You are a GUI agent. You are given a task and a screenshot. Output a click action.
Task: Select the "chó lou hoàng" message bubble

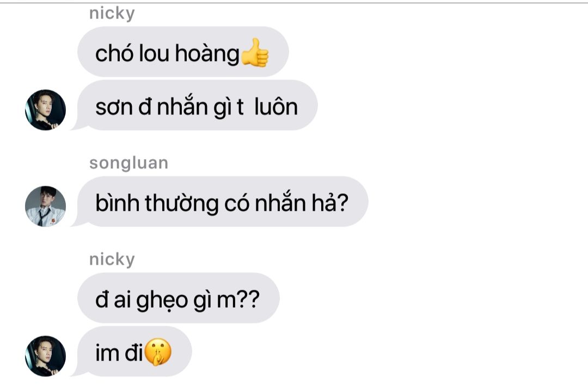coord(183,52)
